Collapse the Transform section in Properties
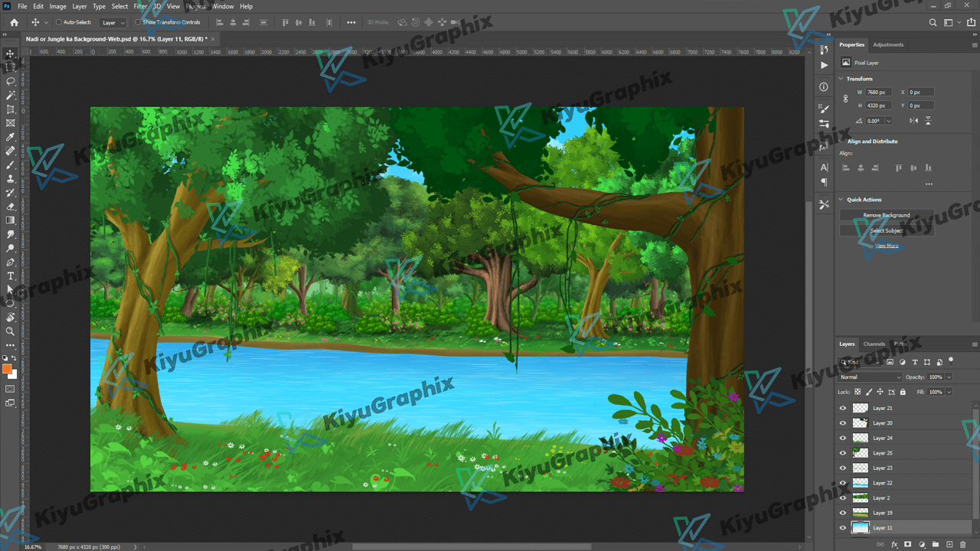Screen dimensions: 980x551 [x=841, y=79]
